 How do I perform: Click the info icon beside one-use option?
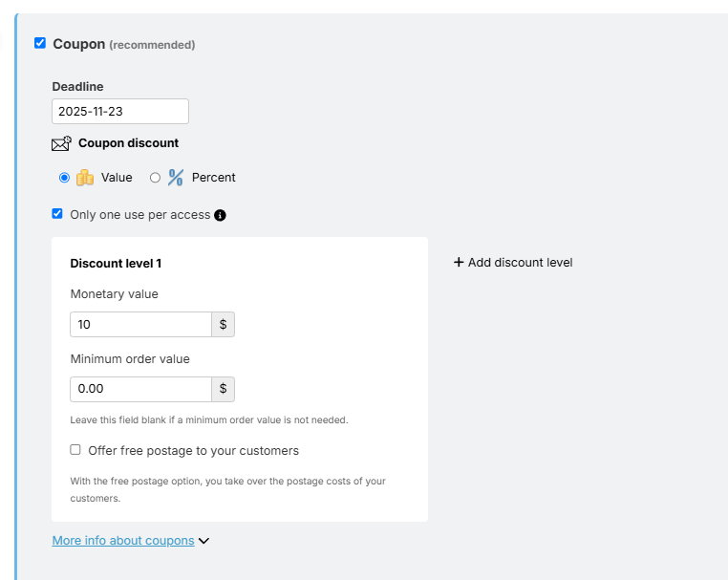click(220, 215)
